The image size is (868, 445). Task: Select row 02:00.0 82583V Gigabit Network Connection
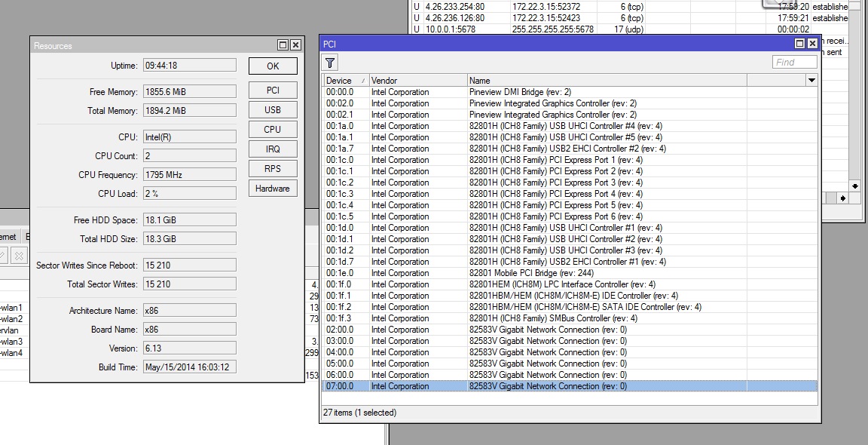[x=570, y=329]
